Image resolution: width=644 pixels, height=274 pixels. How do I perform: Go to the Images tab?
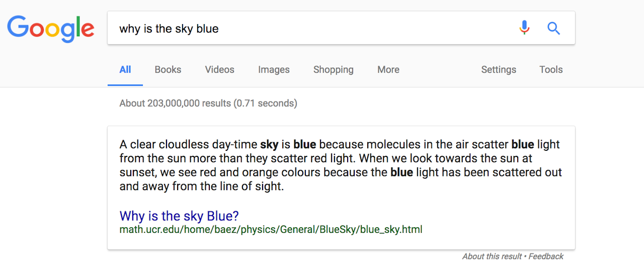coord(274,70)
